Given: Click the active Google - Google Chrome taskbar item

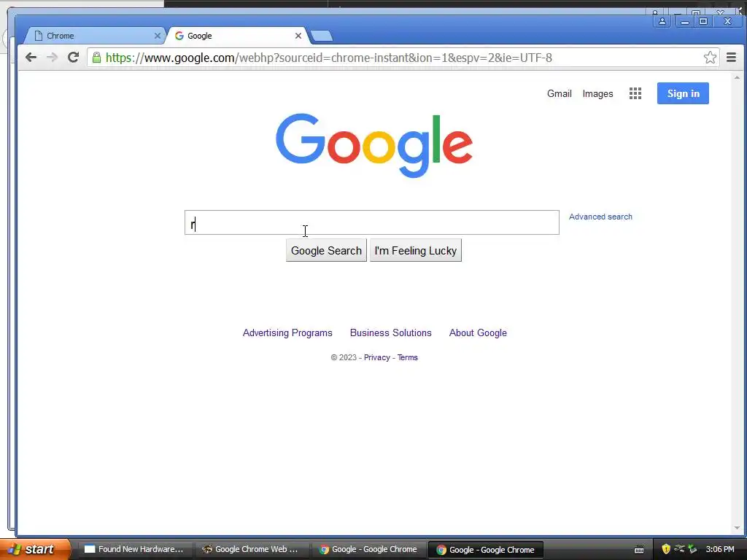Looking at the screenshot, I should tap(485, 550).
